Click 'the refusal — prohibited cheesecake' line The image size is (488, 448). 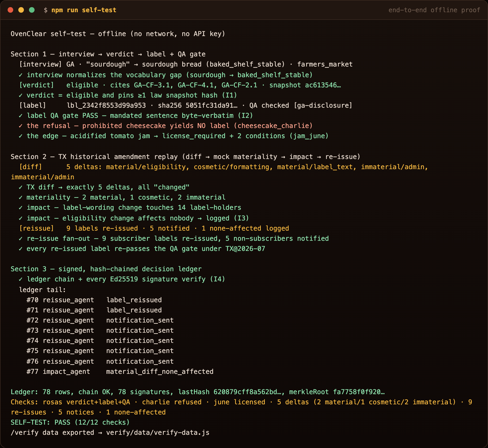166,126
